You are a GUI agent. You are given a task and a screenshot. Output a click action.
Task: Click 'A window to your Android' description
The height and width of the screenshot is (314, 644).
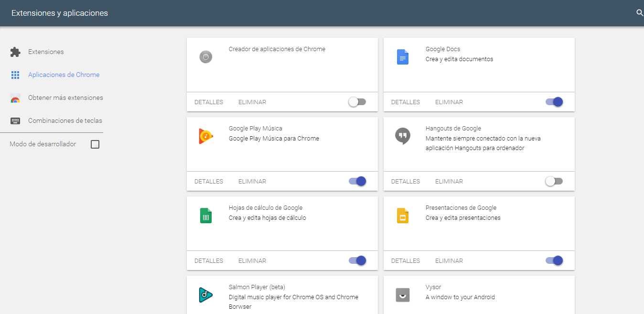click(x=460, y=297)
